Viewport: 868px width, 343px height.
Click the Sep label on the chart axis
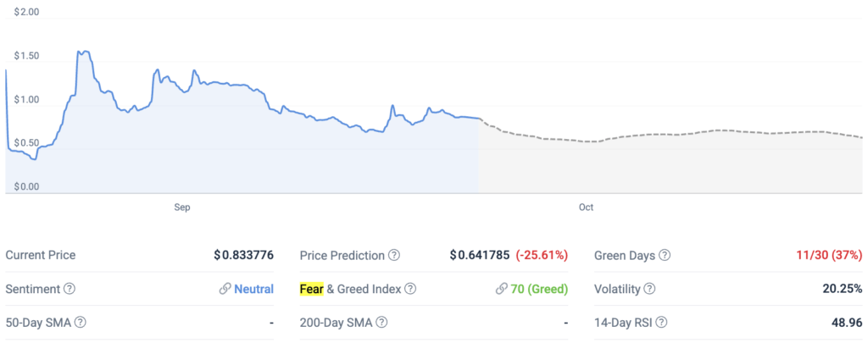click(x=181, y=207)
